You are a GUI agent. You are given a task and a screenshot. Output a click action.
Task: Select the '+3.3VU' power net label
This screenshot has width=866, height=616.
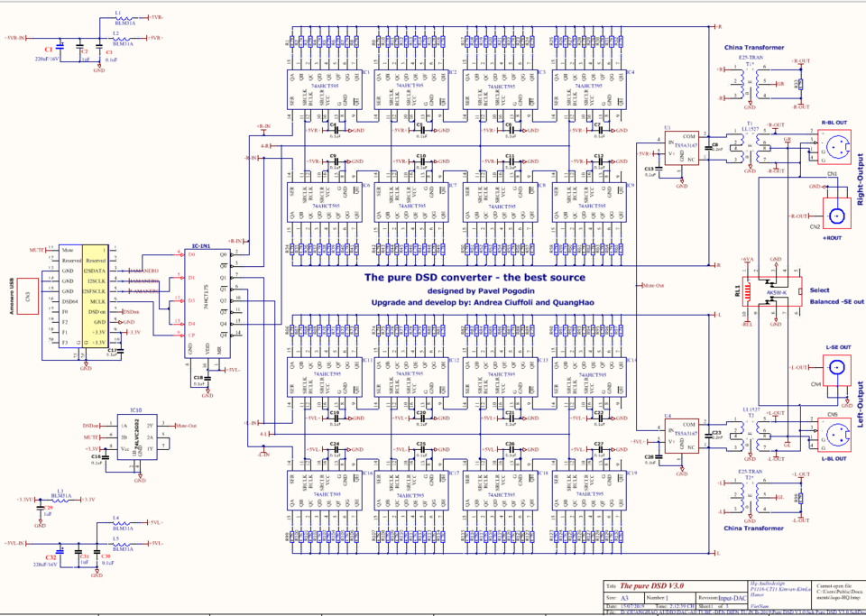(24, 499)
